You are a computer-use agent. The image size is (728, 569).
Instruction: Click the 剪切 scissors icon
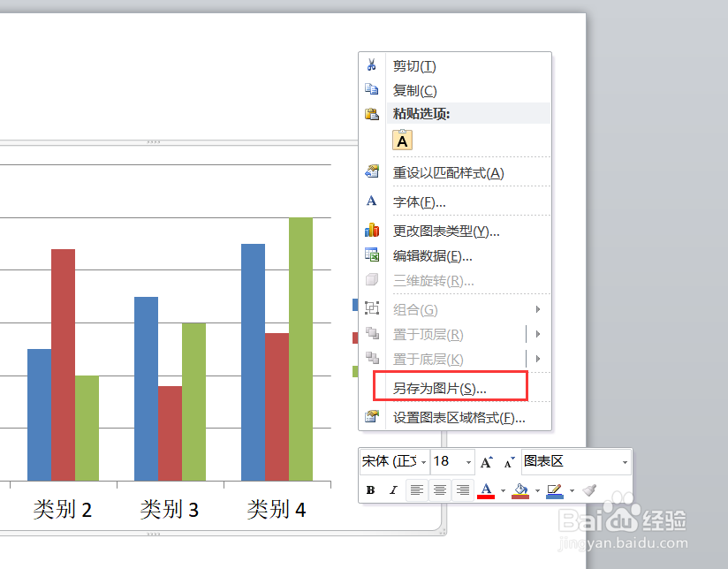pos(373,65)
